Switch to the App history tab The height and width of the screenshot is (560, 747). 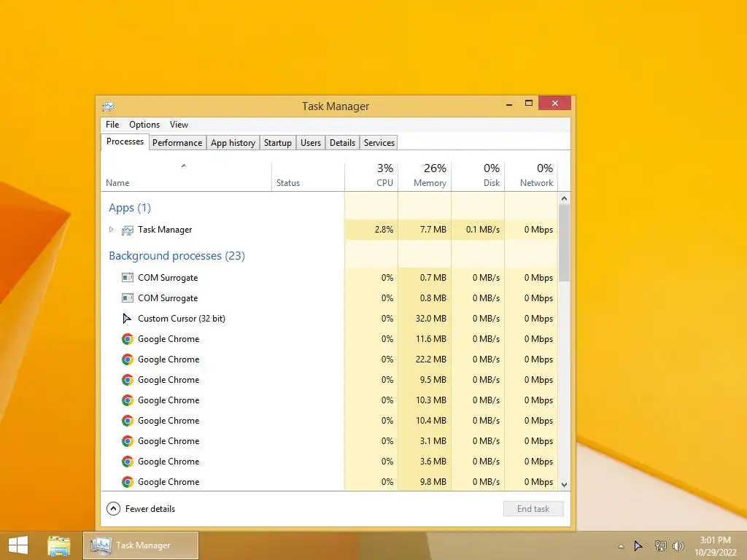(x=233, y=143)
